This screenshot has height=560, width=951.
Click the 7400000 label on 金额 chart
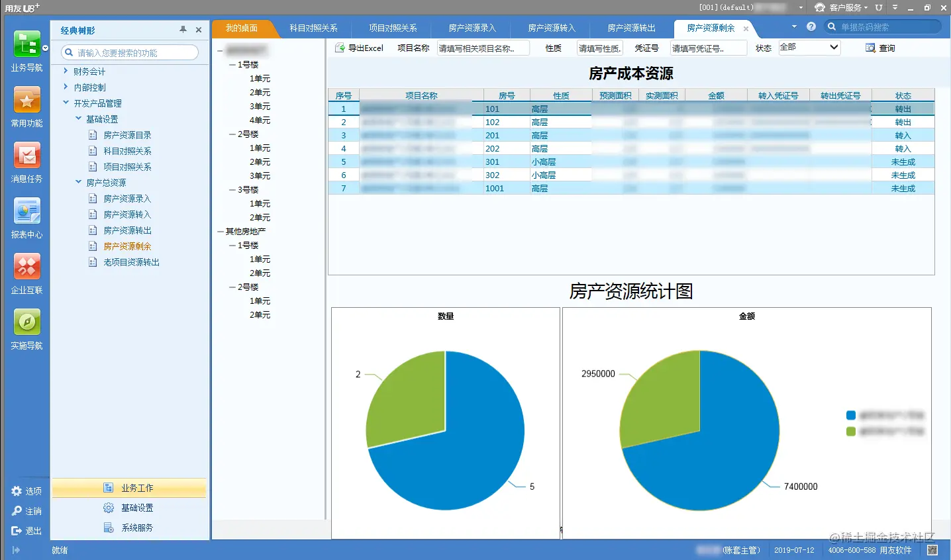click(x=801, y=487)
